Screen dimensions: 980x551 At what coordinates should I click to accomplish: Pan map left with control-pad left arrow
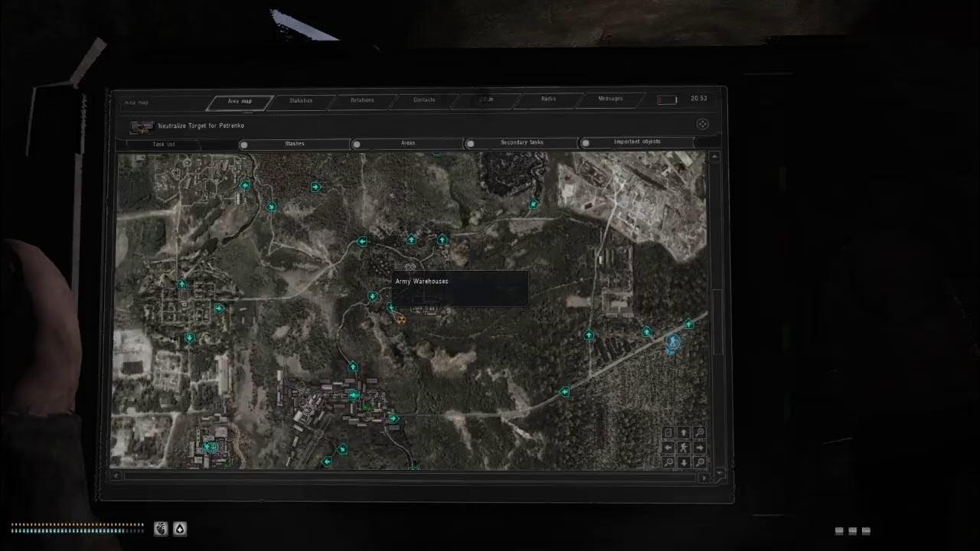[668, 448]
